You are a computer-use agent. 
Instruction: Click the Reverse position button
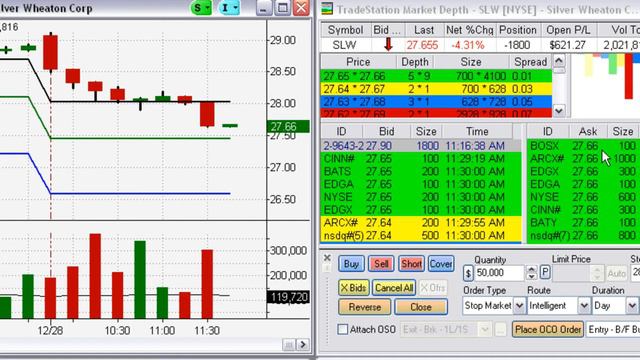(364, 307)
